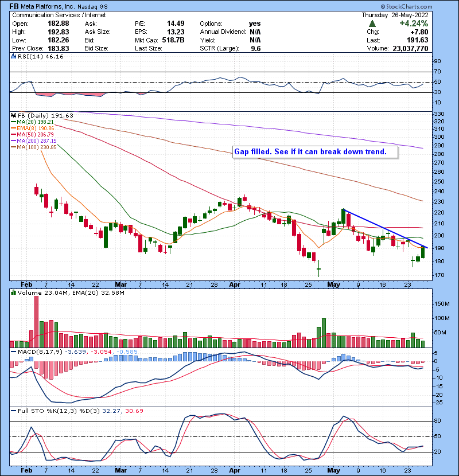This screenshot has height=476, width=459.
Task: Click the FB (Daily) 191.63 chart label
Action: [x=45, y=115]
